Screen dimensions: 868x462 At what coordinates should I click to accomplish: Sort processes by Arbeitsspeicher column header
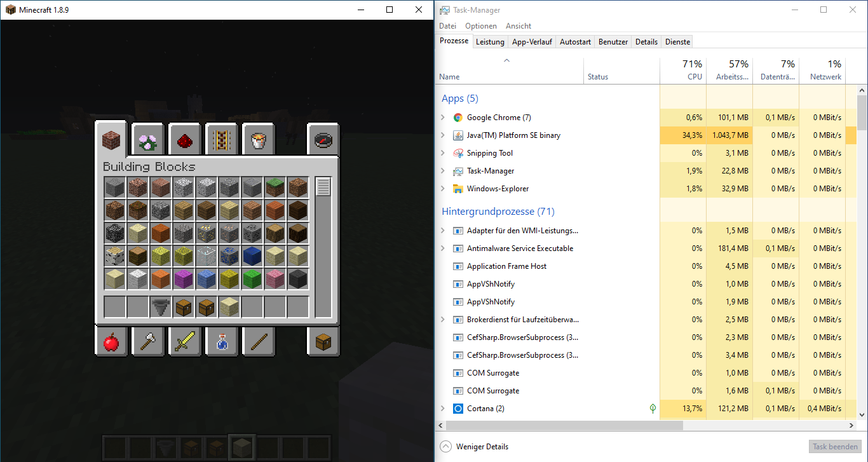click(729, 71)
